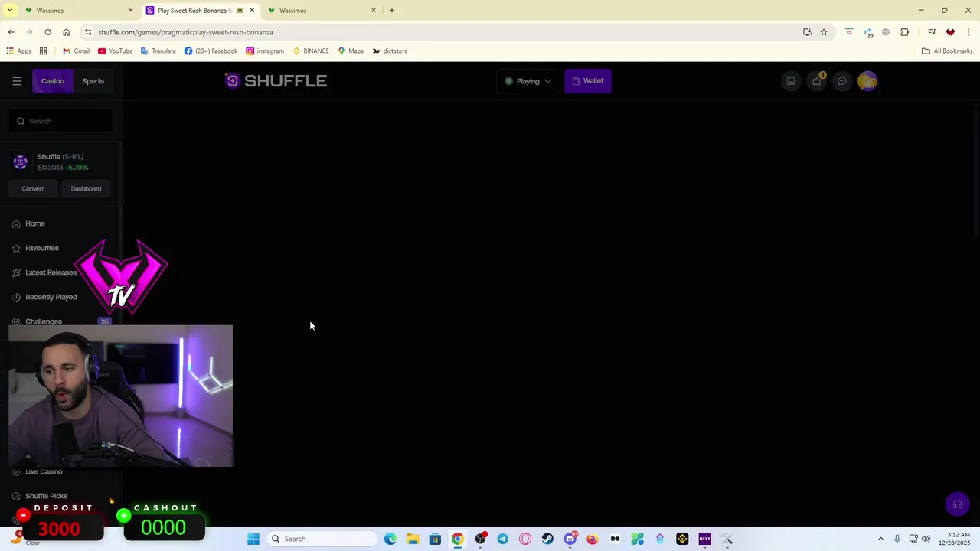This screenshot has height=551, width=980.
Task: Open Binance app from the taskbar
Action: coord(682,539)
